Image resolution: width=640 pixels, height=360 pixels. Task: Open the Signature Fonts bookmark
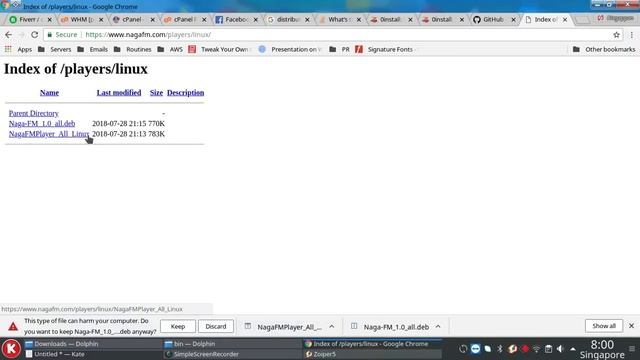point(384,49)
